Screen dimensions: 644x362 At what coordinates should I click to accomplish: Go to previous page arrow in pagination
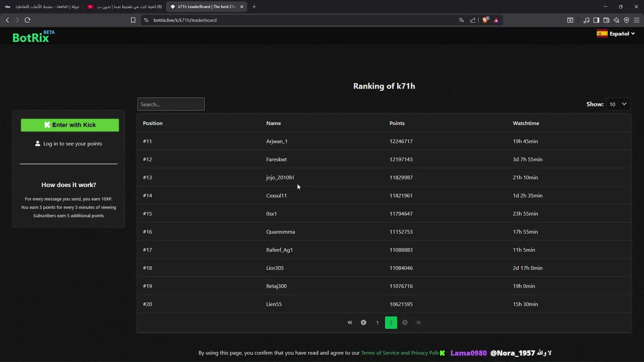coord(363,323)
